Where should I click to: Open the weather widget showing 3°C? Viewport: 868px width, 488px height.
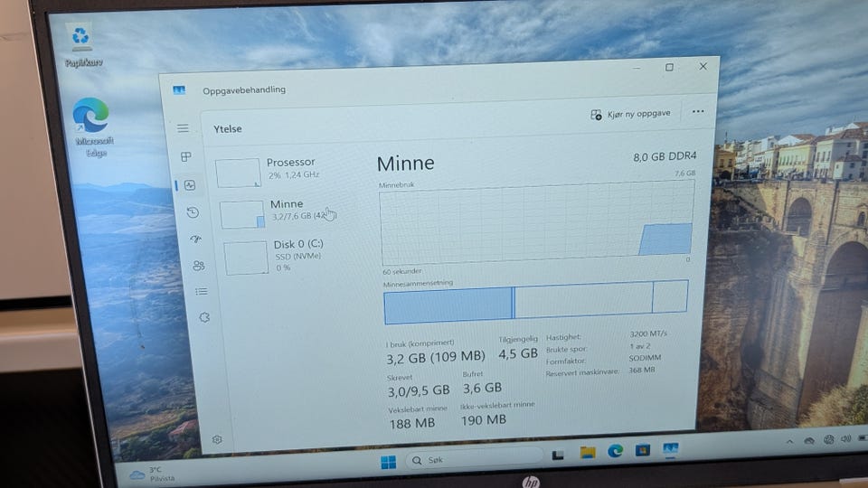152,474
